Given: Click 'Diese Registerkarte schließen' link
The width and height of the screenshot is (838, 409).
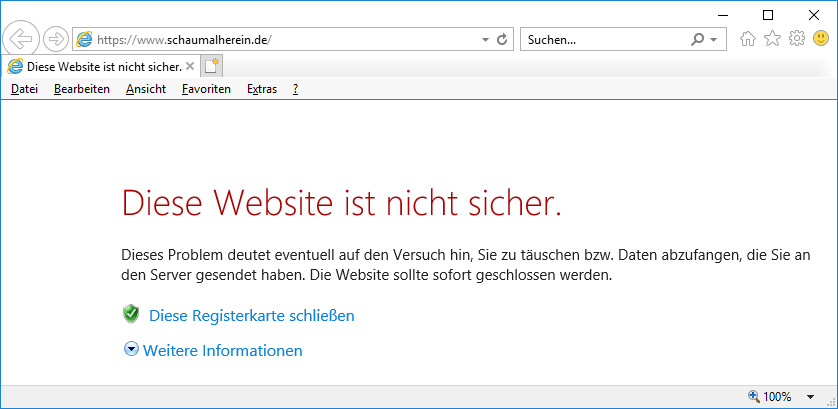Looking at the screenshot, I should 251,315.
